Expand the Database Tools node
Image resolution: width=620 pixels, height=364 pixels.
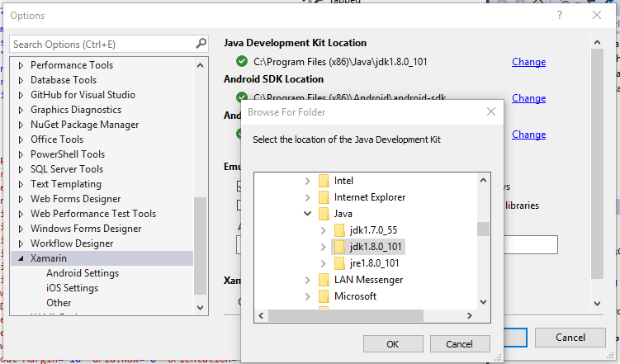click(21, 80)
